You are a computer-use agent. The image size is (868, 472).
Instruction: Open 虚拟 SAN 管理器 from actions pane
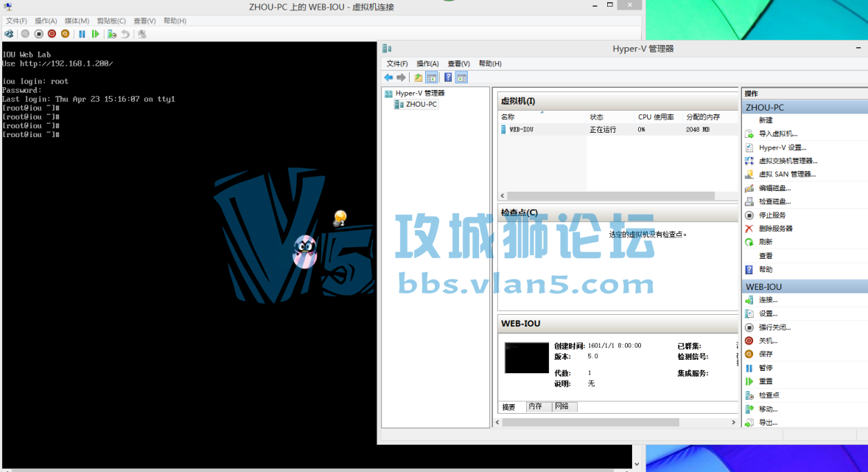pos(787,174)
